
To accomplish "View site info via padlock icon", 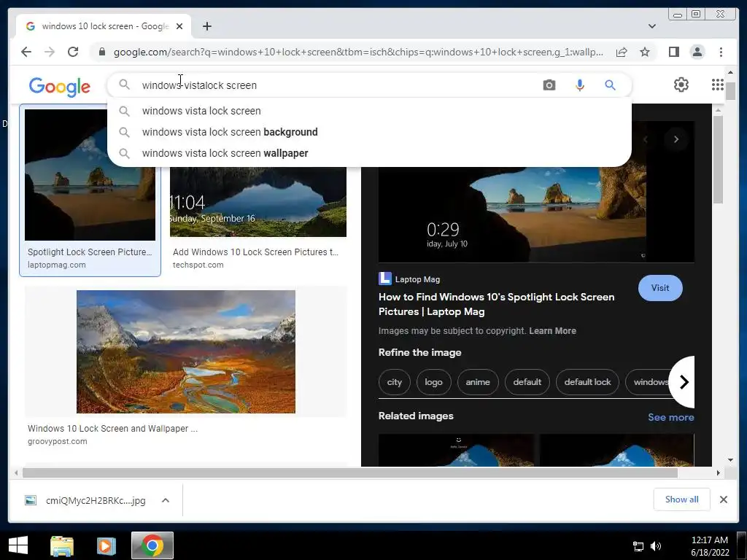I will coord(102,52).
